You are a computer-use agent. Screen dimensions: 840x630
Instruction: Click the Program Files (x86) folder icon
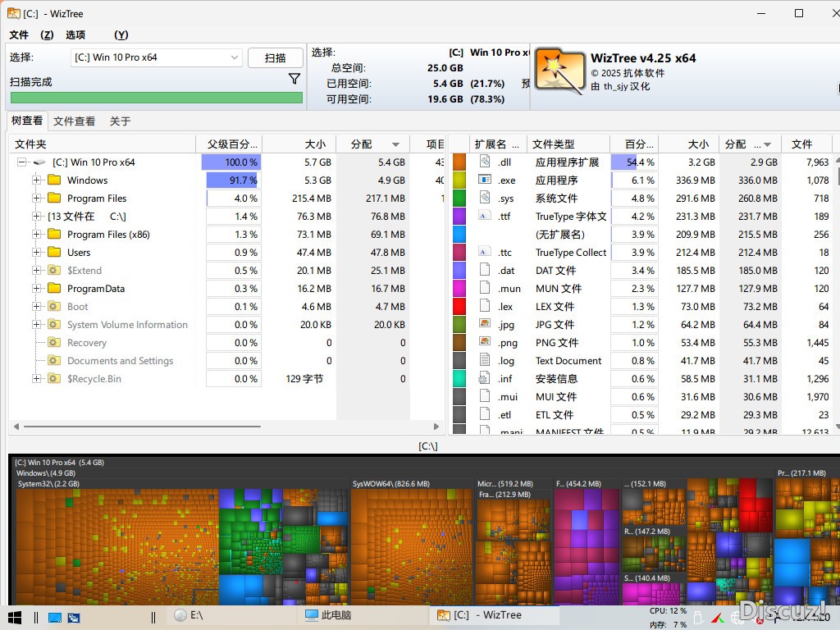click(x=54, y=234)
